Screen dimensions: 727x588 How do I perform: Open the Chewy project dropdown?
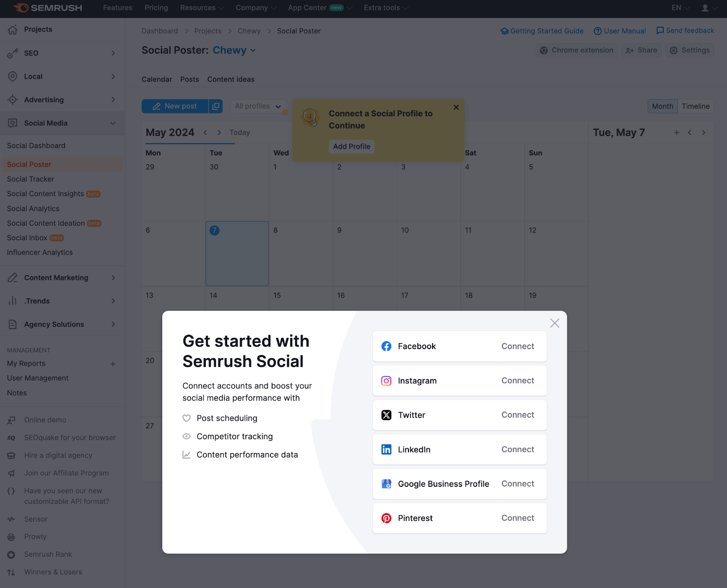pyautogui.click(x=234, y=50)
